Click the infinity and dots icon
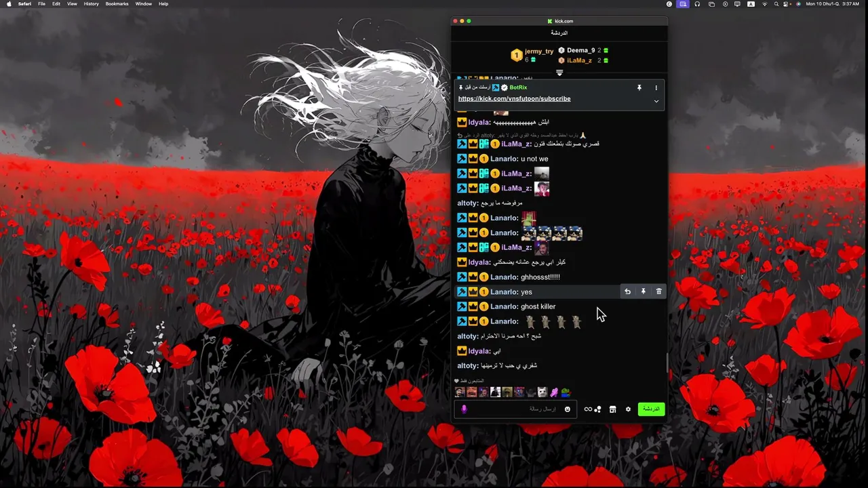Viewport: 868px width, 488px height. 593,409
